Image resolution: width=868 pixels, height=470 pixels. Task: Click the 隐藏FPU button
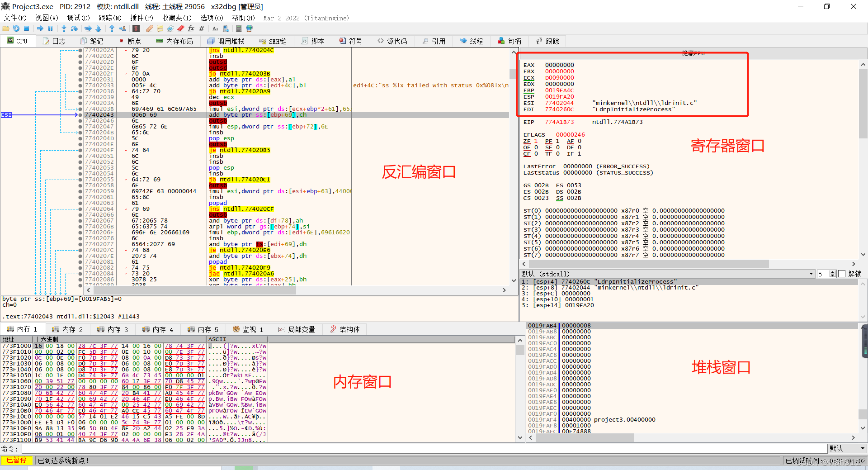[x=693, y=53]
